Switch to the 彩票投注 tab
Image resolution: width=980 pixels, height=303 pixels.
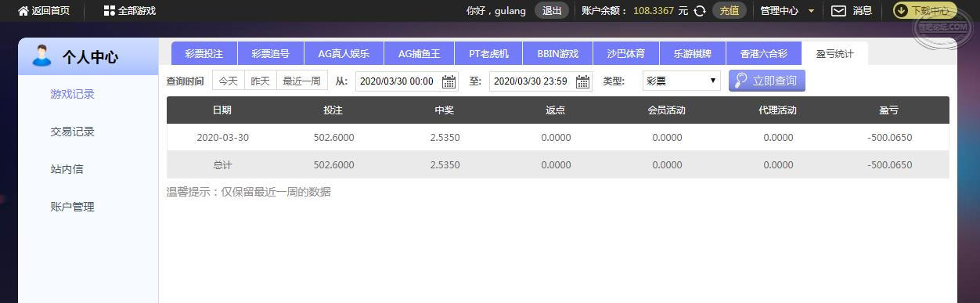click(x=204, y=53)
